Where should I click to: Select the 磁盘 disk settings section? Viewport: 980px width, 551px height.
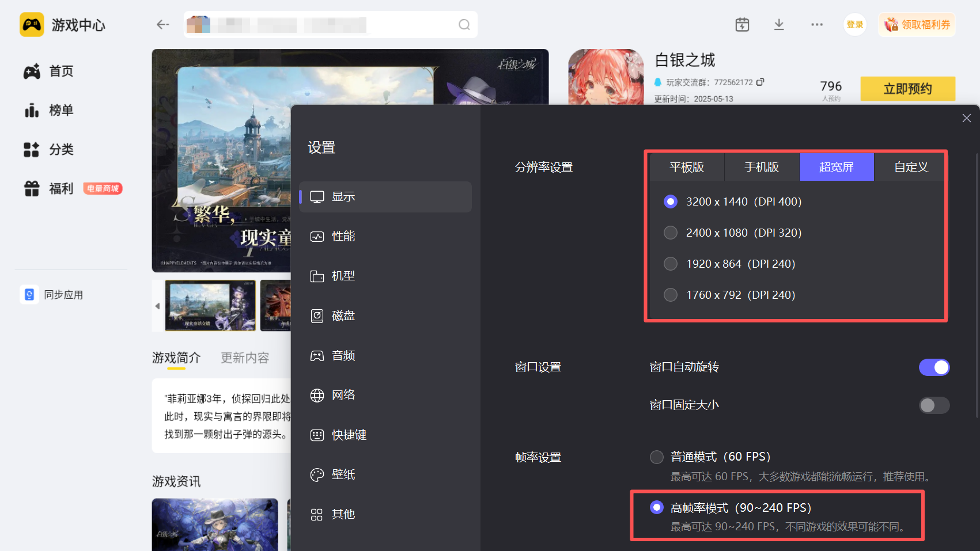pos(385,316)
